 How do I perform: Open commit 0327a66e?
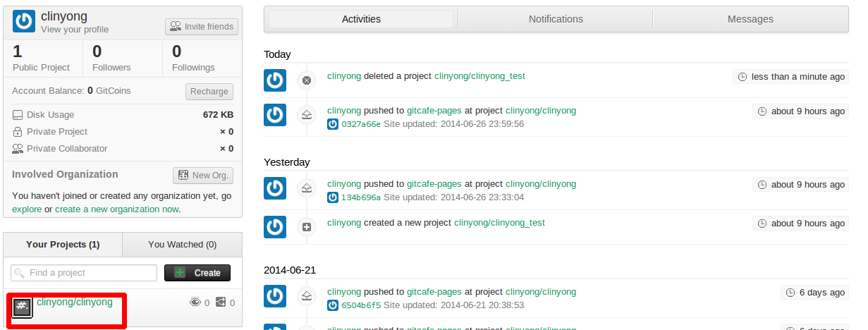pos(361,124)
